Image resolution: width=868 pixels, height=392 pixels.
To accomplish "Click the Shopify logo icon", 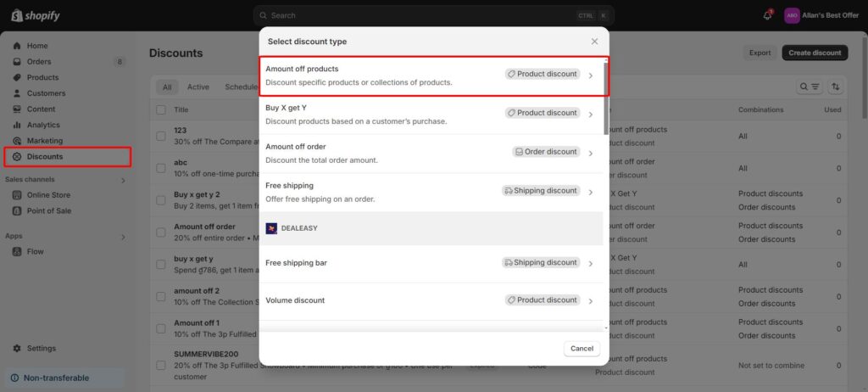I will pos(17,15).
